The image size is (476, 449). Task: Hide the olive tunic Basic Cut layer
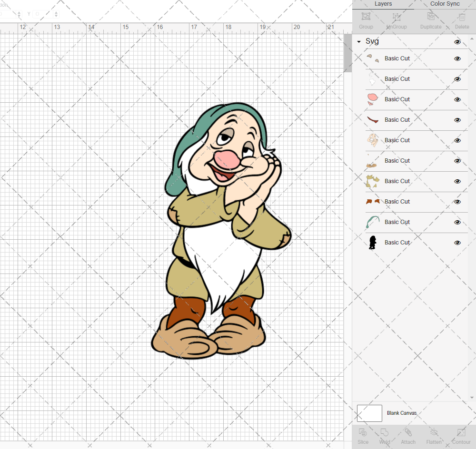click(x=457, y=181)
